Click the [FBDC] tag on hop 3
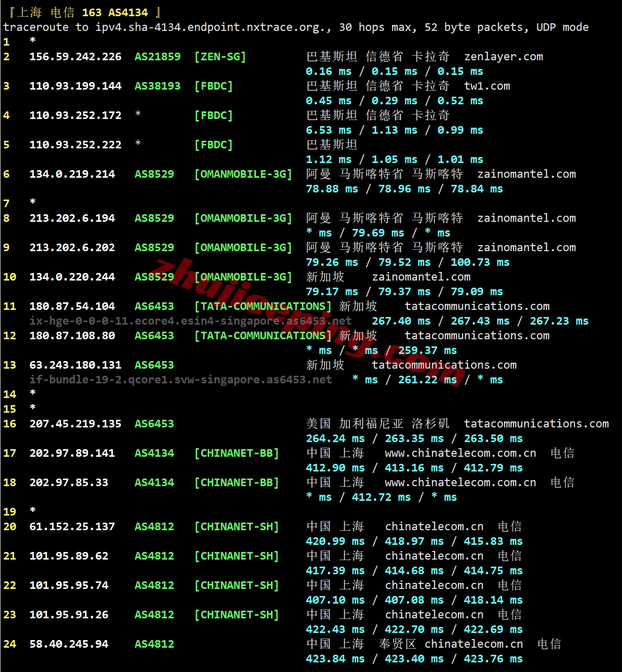This screenshot has height=672, width=622. 214,86
